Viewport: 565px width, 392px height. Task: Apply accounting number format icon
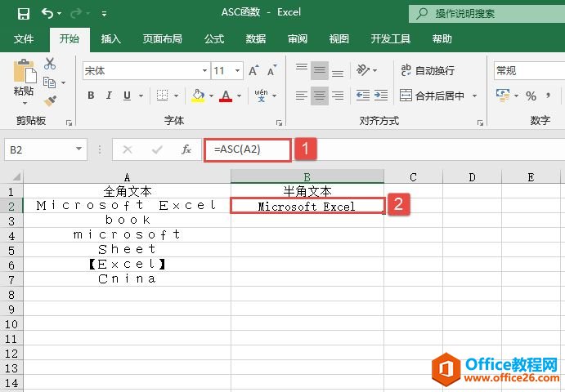503,96
